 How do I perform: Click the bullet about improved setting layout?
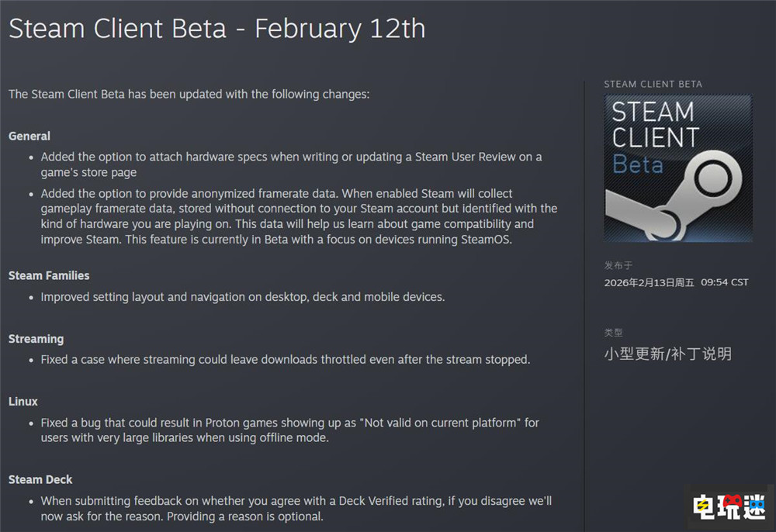(242, 297)
